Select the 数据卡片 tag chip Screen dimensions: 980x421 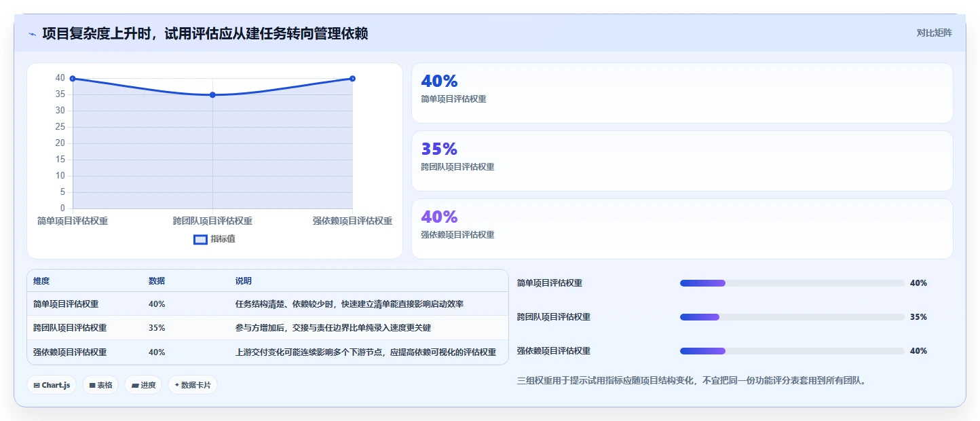point(193,385)
